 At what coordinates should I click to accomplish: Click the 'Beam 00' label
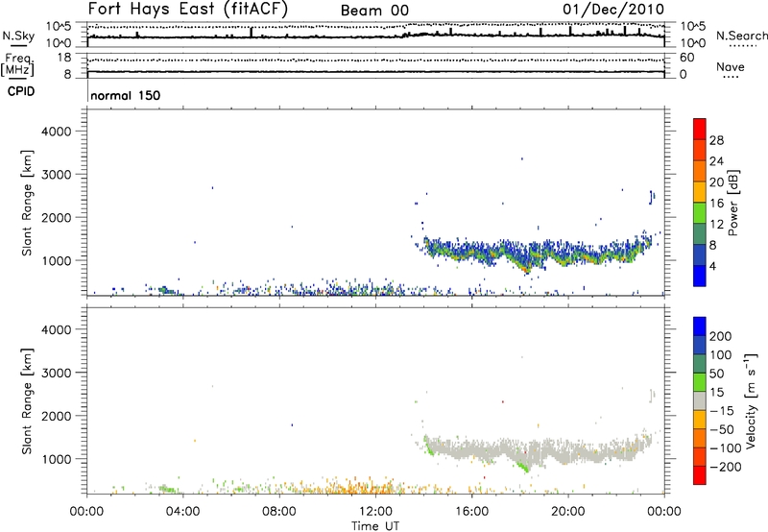point(374,11)
